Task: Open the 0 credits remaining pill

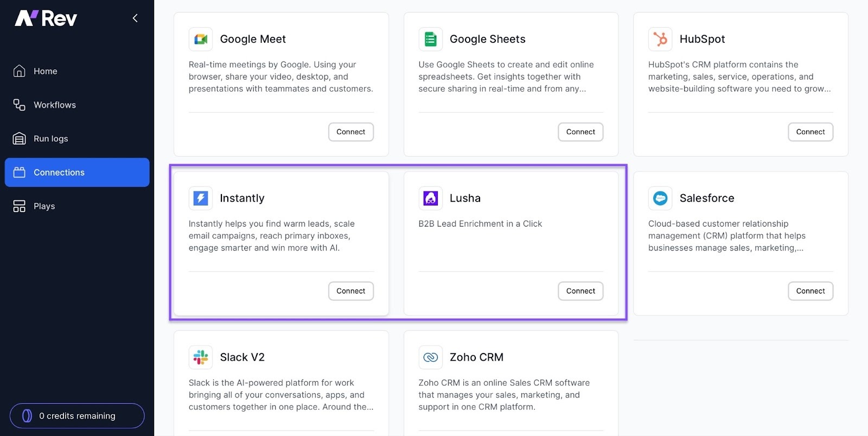Action: pyautogui.click(x=77, y=416)
